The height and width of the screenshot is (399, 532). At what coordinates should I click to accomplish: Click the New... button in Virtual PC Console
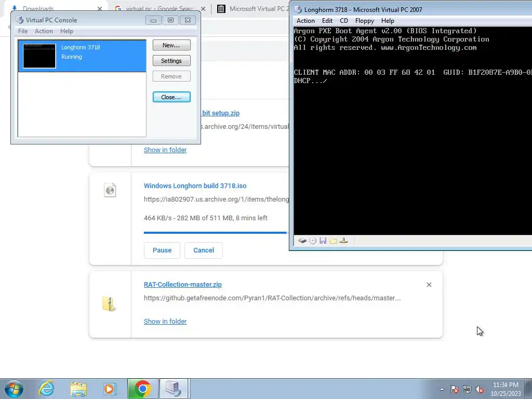click(171, 45)
